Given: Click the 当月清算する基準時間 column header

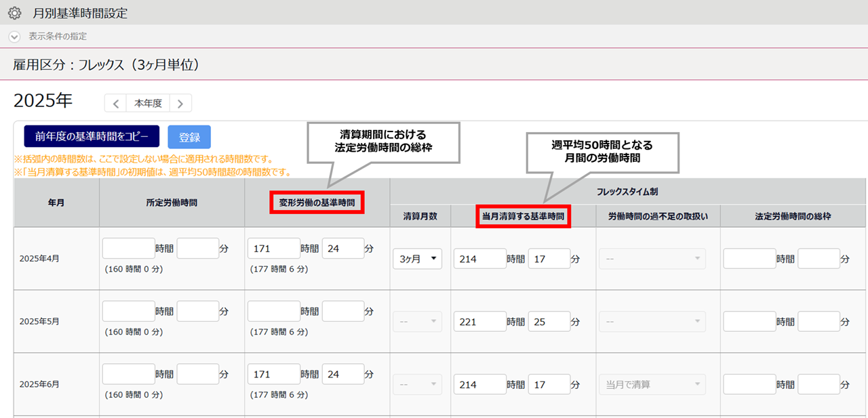Looking at the screenshot, I should pyautogui.click(x=523, y=216).
